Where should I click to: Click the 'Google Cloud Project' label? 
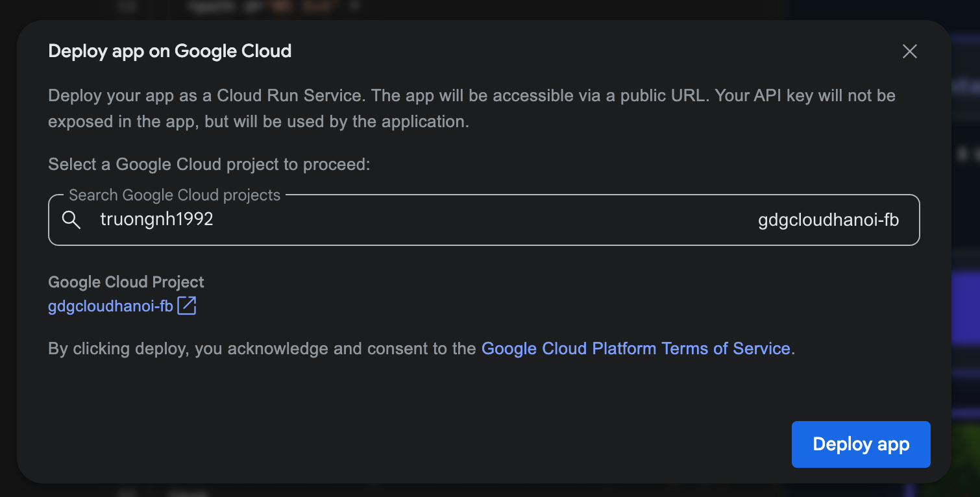pos(126,282)
